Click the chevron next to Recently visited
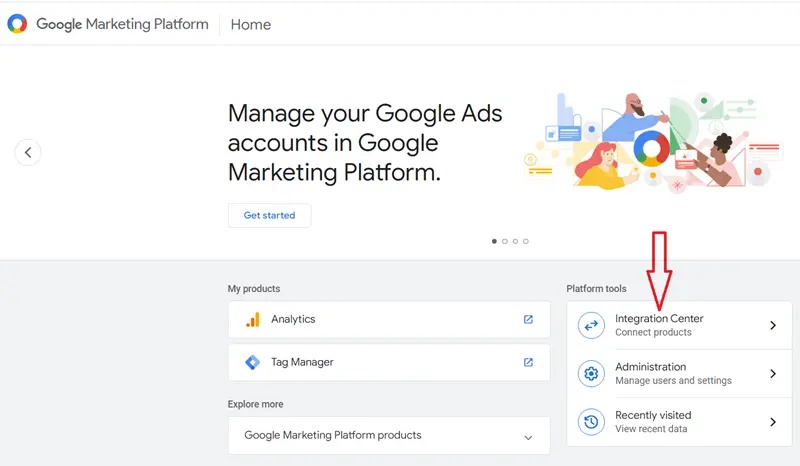This screenshot has width=800, height=466. click(x=773, y=422)
